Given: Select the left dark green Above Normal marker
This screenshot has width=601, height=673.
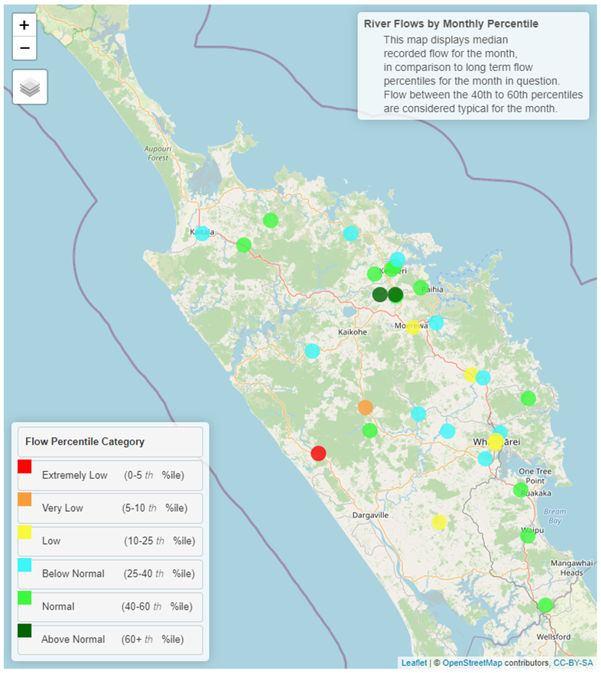Looking at the screenshot, I should click(380, 294).
